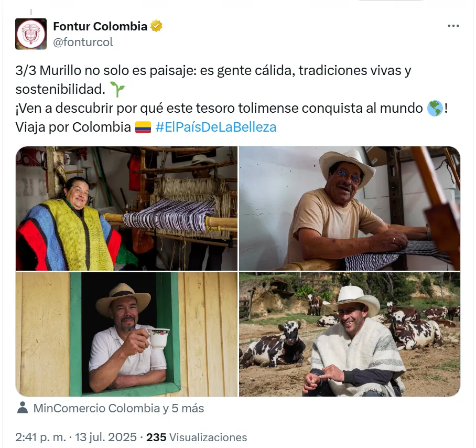Open the Fontur Colombia display name
The width and height of the screenshot is (476, 448).
click(x=100, y=26)
